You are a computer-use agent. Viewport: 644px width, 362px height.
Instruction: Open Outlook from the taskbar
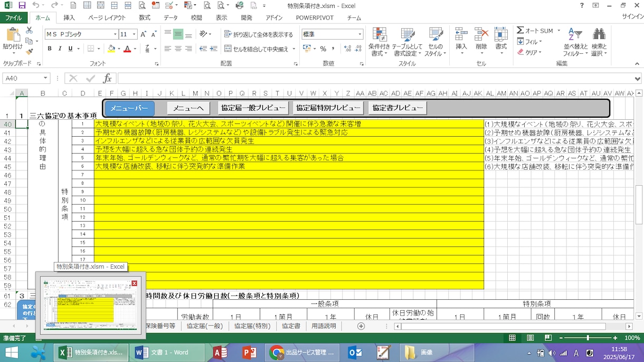355,353
